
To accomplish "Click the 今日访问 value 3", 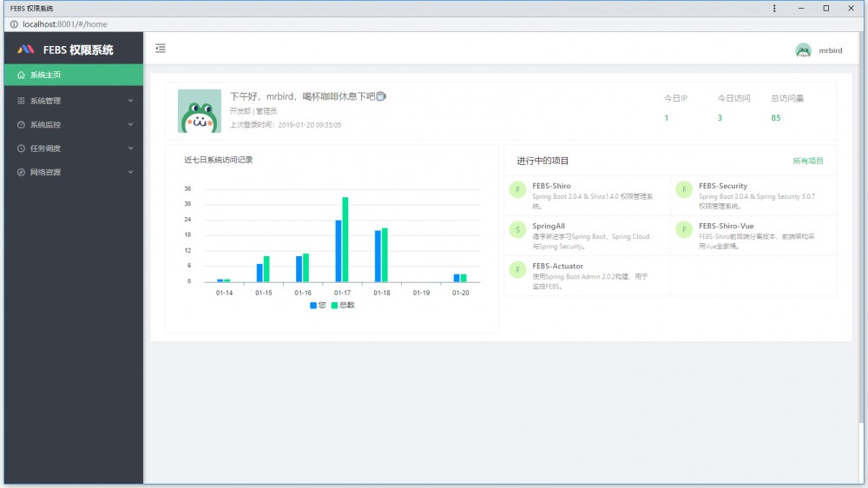I will coord(720,118).
